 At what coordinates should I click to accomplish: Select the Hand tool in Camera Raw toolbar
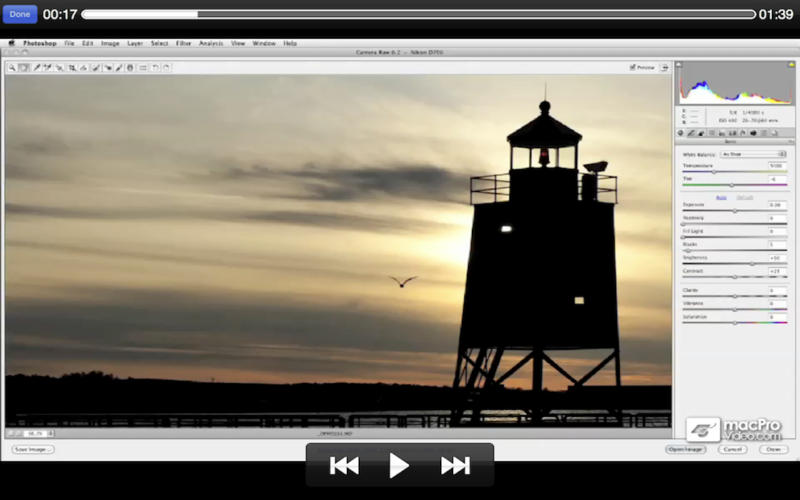click(23, 68)
